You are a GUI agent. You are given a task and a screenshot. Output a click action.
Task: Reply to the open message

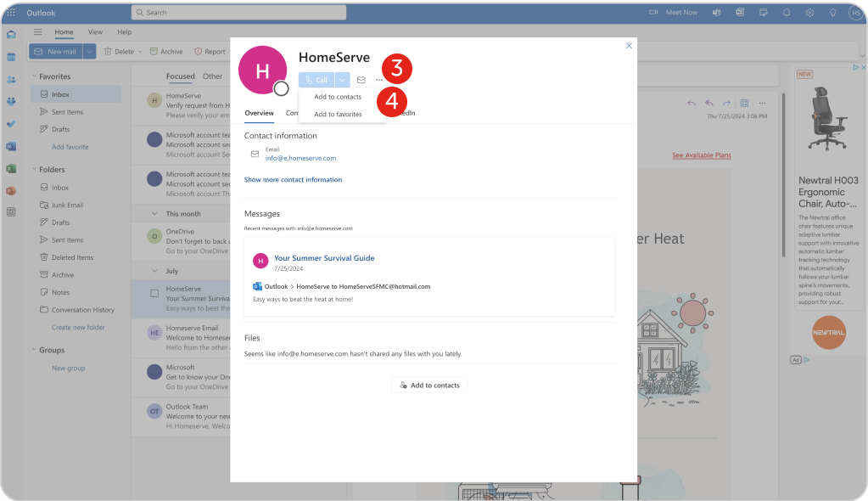(x=692, y=103)
